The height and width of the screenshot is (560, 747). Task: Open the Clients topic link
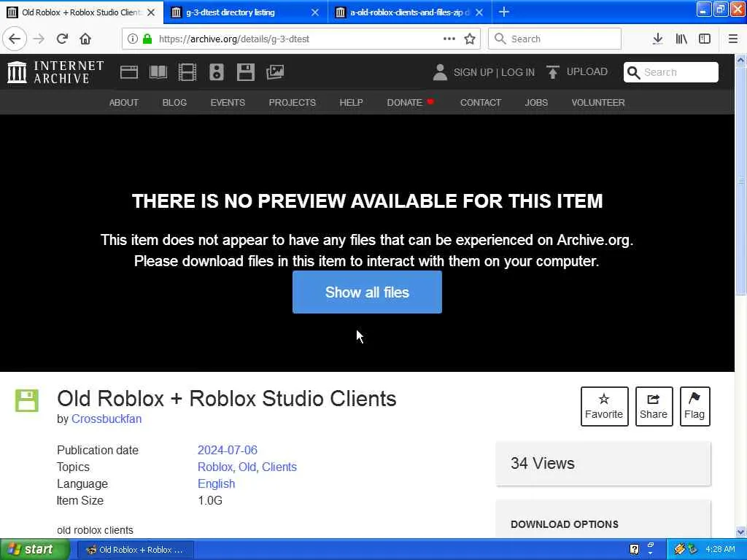(279, 467)
